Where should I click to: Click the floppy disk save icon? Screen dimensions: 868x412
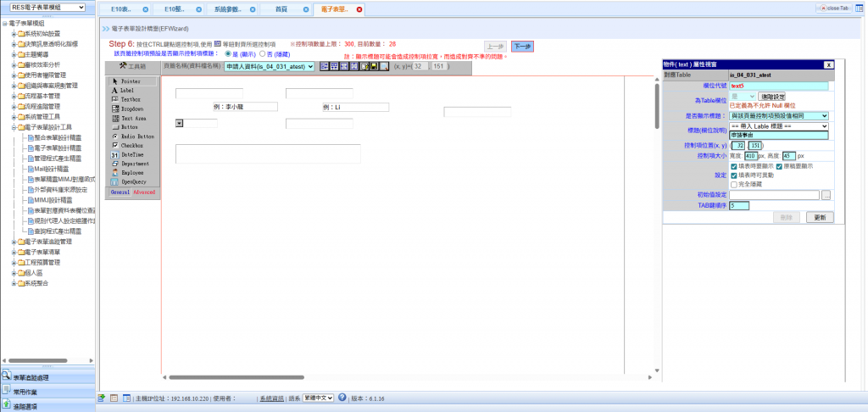point(374,66)
